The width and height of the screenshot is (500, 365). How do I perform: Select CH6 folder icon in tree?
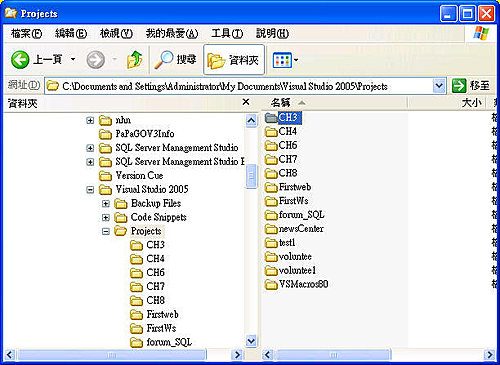pyautogui.click(x=136, y=273)
